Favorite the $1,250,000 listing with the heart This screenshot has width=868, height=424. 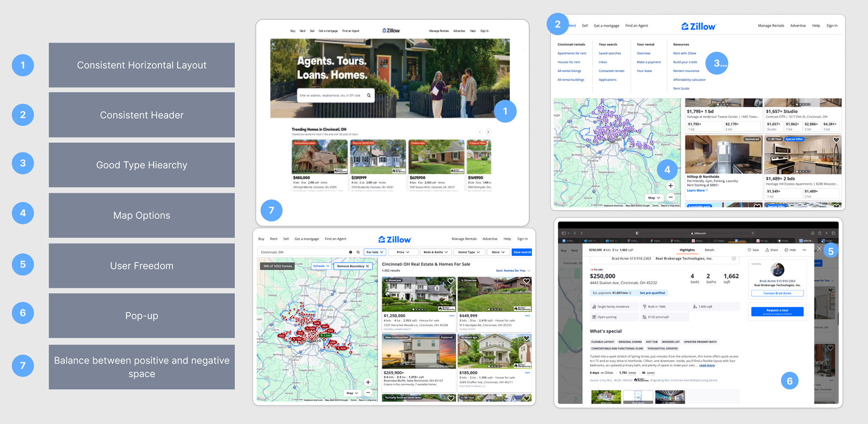[x=451, y=281]
